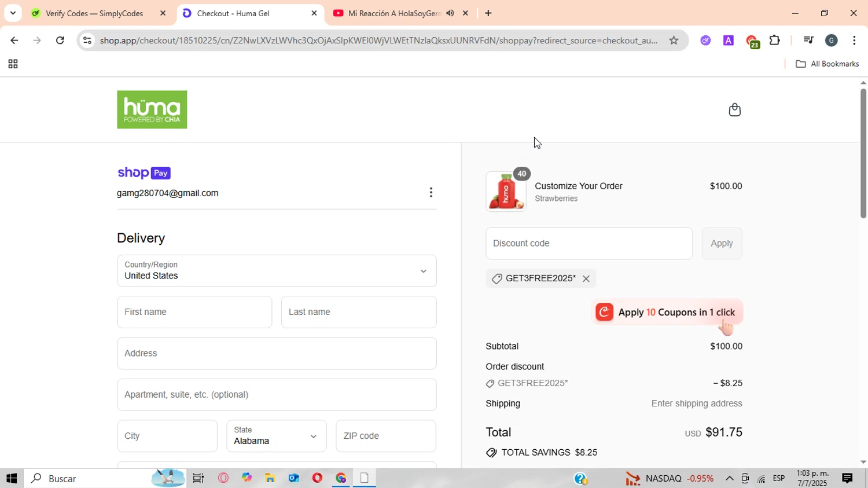Click the Strawberries product thumbnail
The width and height of the screenshot is (868, 488).
pos(506,192)
